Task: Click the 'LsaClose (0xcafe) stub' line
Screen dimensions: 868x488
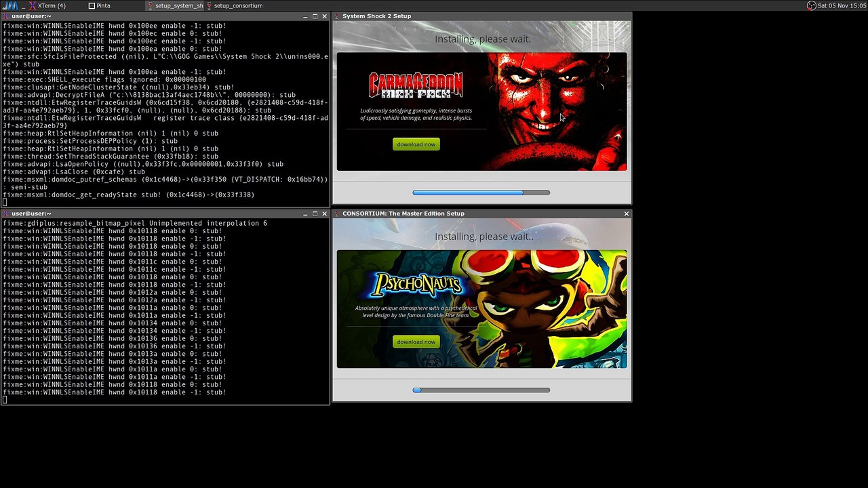Action: click(x=74, y=172)
